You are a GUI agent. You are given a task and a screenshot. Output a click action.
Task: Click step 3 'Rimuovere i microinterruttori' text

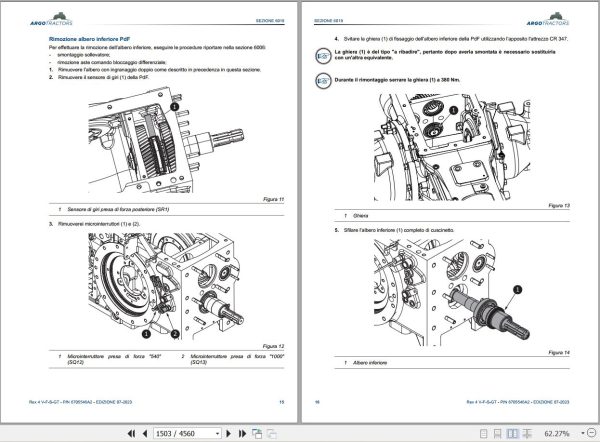click(99, 224)
